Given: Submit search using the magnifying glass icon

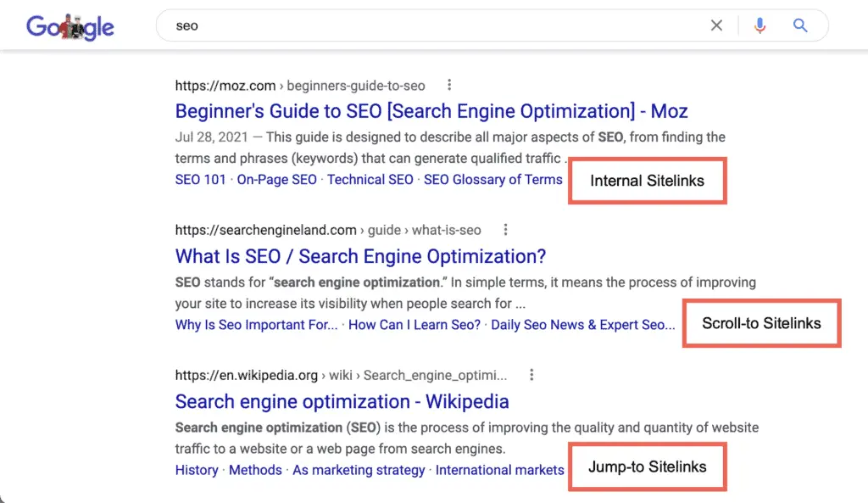Looking at the screenshot, I should (x=800, y=25).
